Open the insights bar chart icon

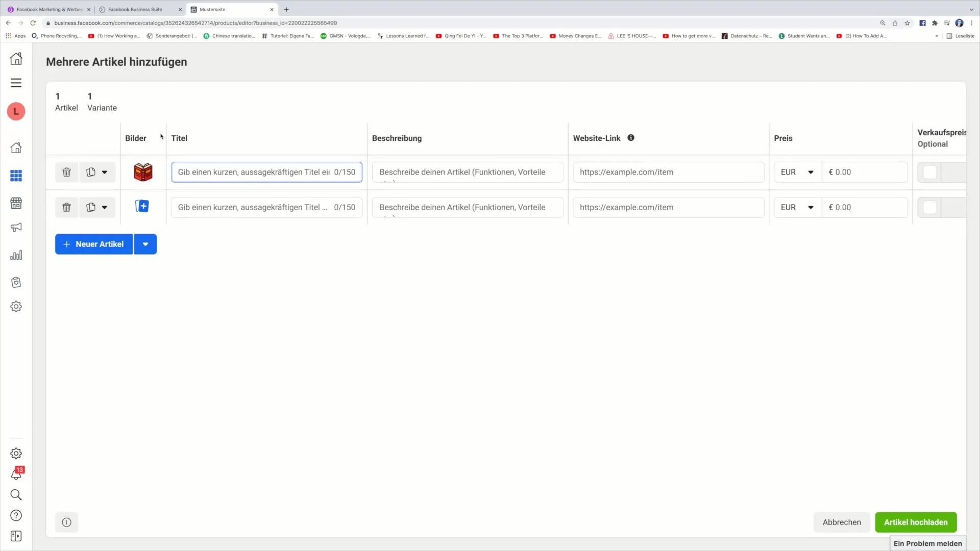(x=16, y=255)
